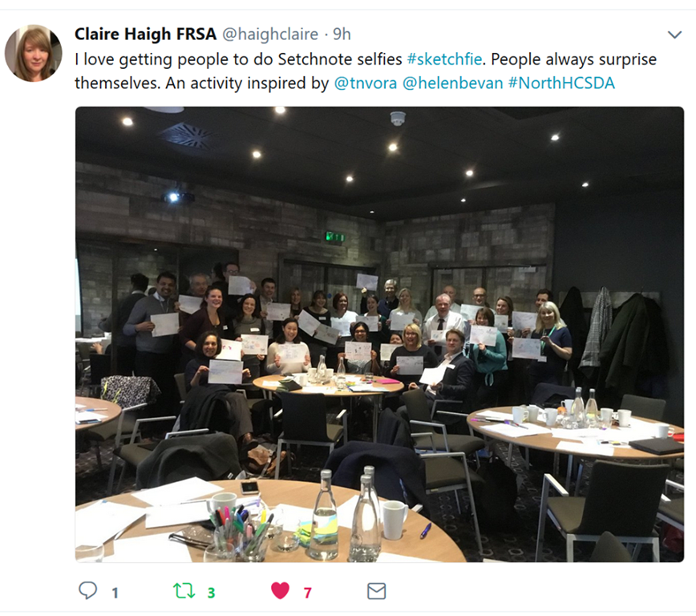This screenshot has height=616, width=696.
Task: Retweet using the green arrows icon
Action: pyautogui.click(x=184, y=591)
